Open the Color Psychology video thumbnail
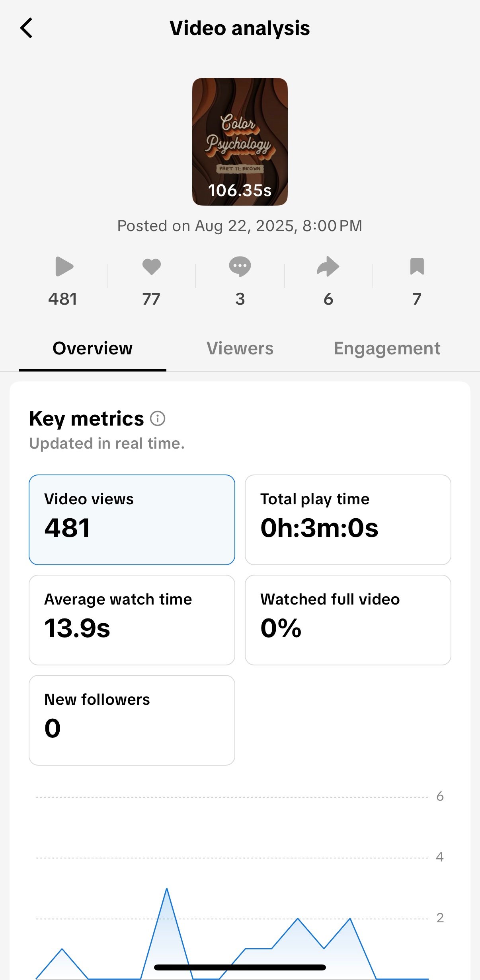The image size is (480, 980). pyautogui.click(x=240, y=142)
